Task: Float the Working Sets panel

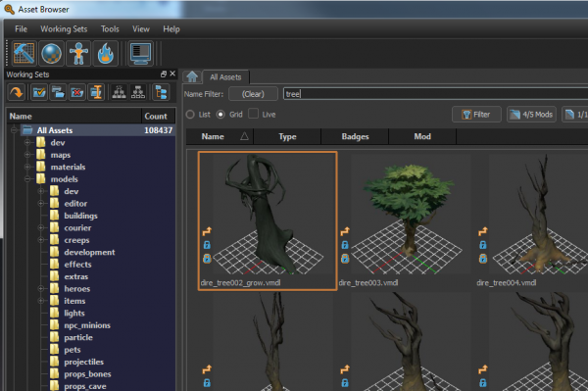Action: pos(164,74)
